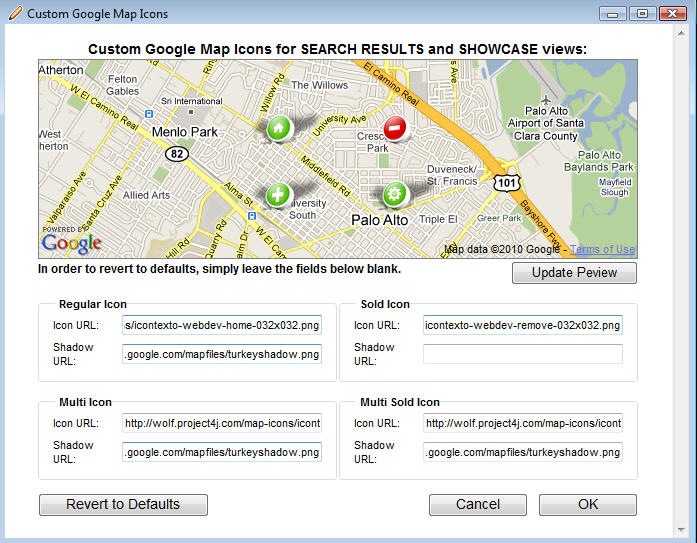Screen dimensions: 697x543
Task: Click the Highway 82 shield on map
Action: (177, 154)
